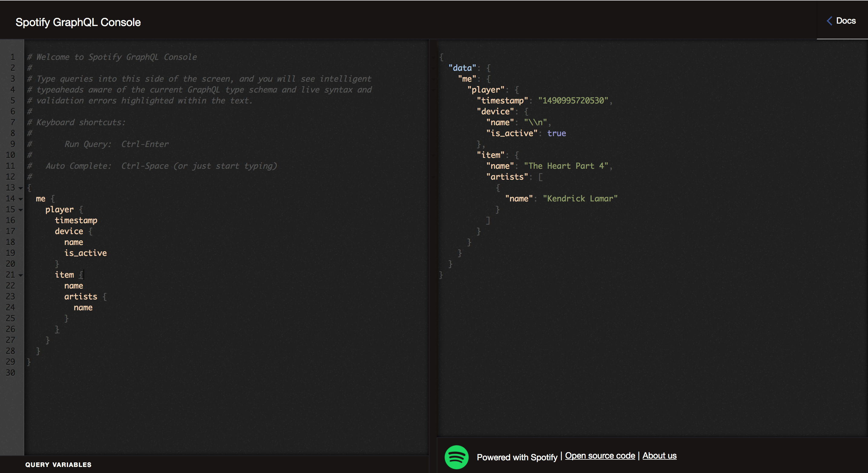Viewport: 868px width, 473px height.
Task: Collapse the item block at line 21
Action: [20, 275]
